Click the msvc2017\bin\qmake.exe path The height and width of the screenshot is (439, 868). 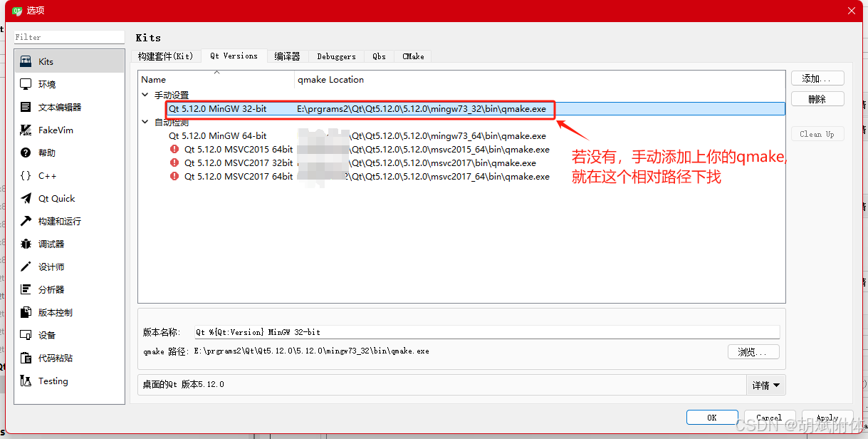pyautogui.click(x=417, y=163)
